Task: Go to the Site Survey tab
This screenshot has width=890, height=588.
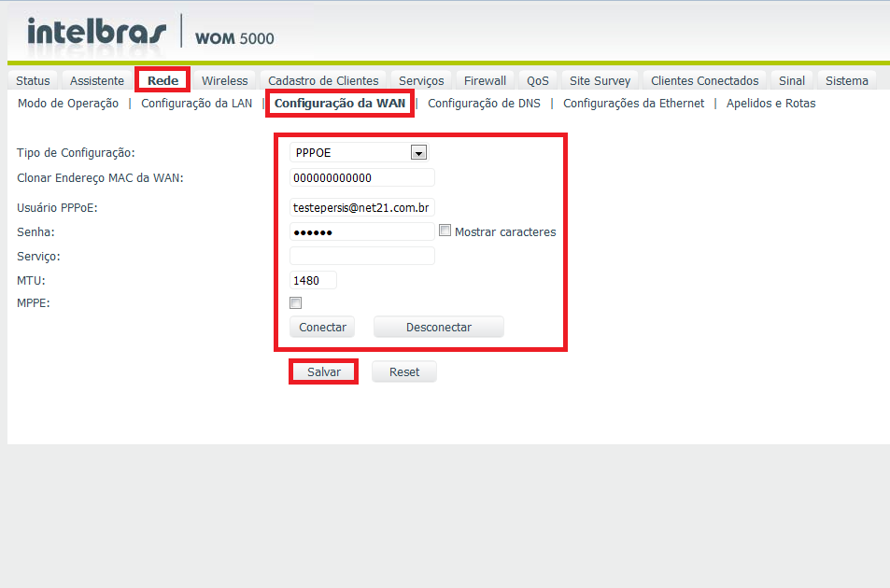Action: point(600,81)
